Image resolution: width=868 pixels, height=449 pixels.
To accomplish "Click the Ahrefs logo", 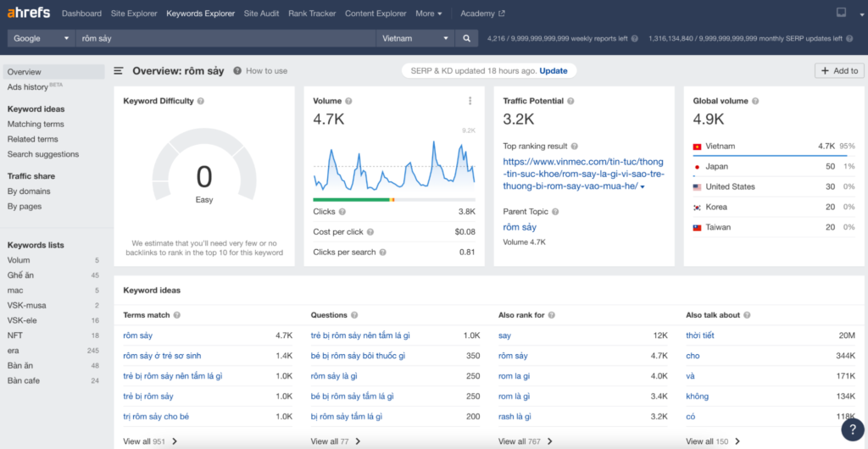I will tap(29, 13).
